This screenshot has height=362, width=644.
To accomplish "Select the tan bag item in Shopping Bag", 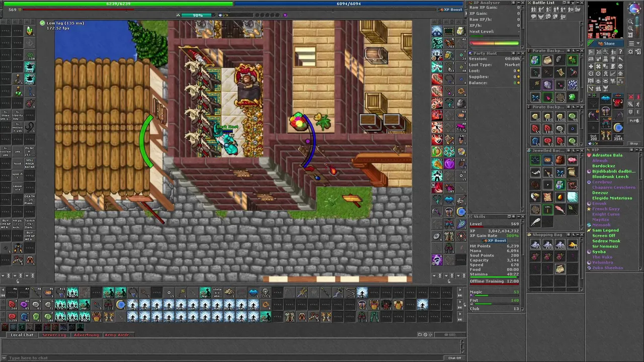I will tap(560, 269).
